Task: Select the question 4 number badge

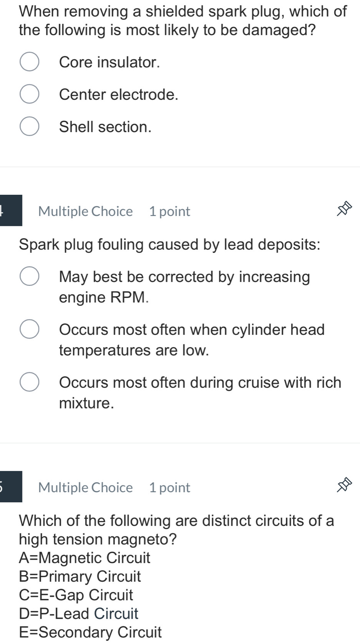Action: (x=10, y=211)
